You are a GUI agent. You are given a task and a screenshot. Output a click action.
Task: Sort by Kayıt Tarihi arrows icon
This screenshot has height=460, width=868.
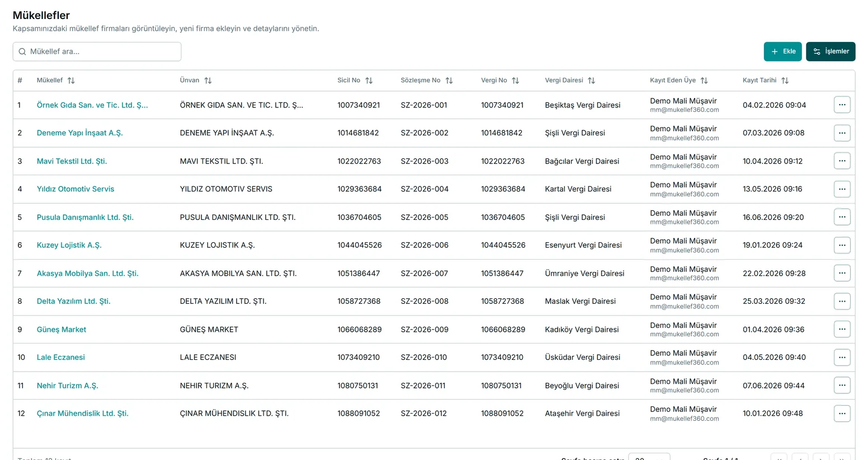pyautogui.click(x=785, y=81)
